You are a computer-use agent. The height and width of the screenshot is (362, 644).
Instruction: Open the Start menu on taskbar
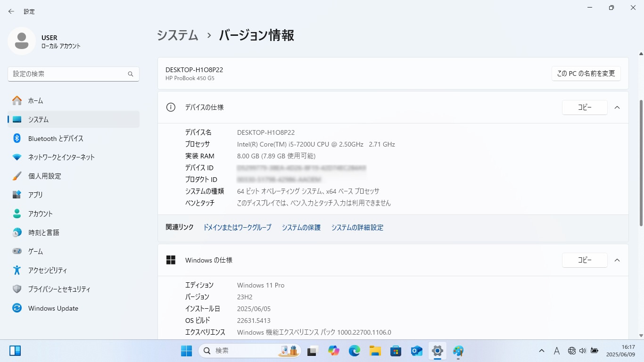point(186,351)
